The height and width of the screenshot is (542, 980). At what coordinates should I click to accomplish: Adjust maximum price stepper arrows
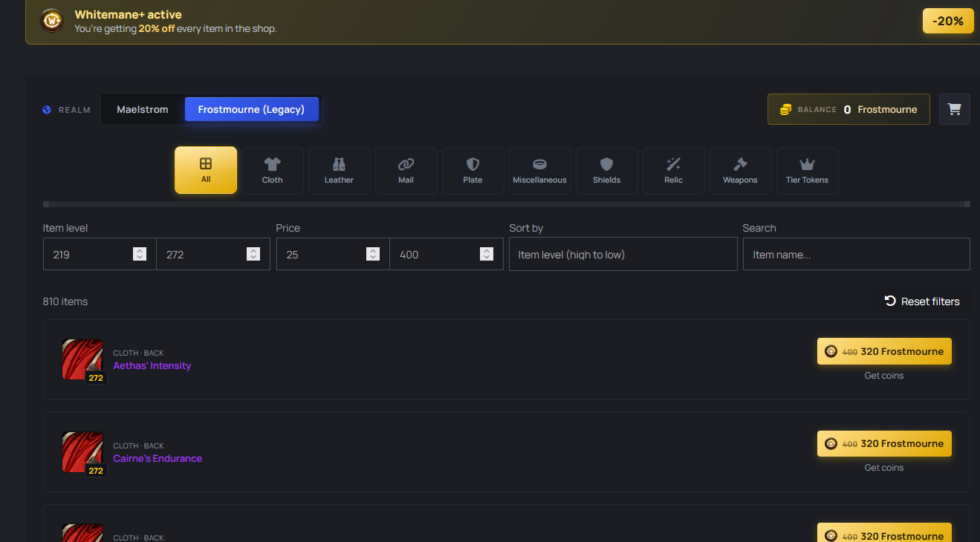point(487,254)
